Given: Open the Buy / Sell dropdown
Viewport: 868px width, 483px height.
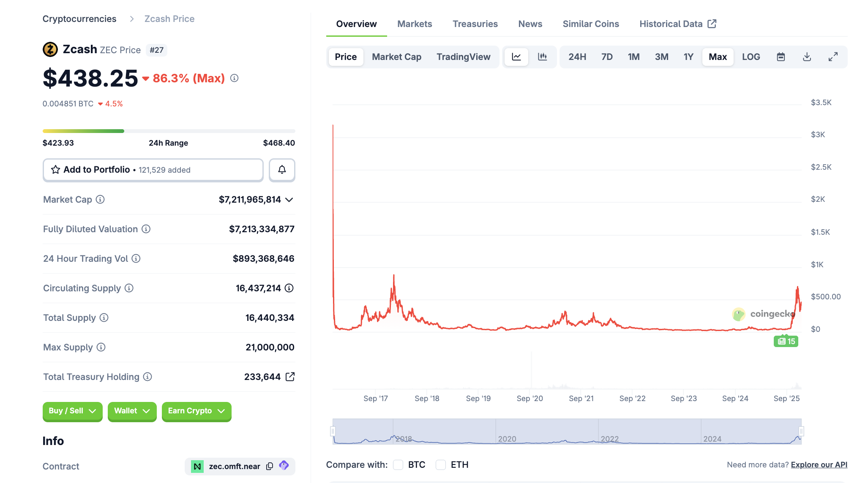Looking at the screenshot, I should click(72, 411).
